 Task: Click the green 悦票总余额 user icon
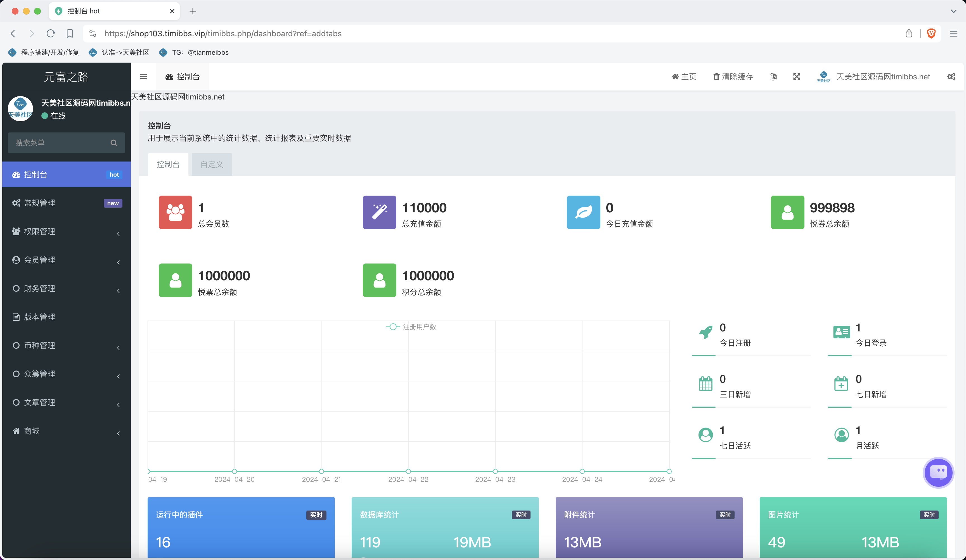click(175, 280)
